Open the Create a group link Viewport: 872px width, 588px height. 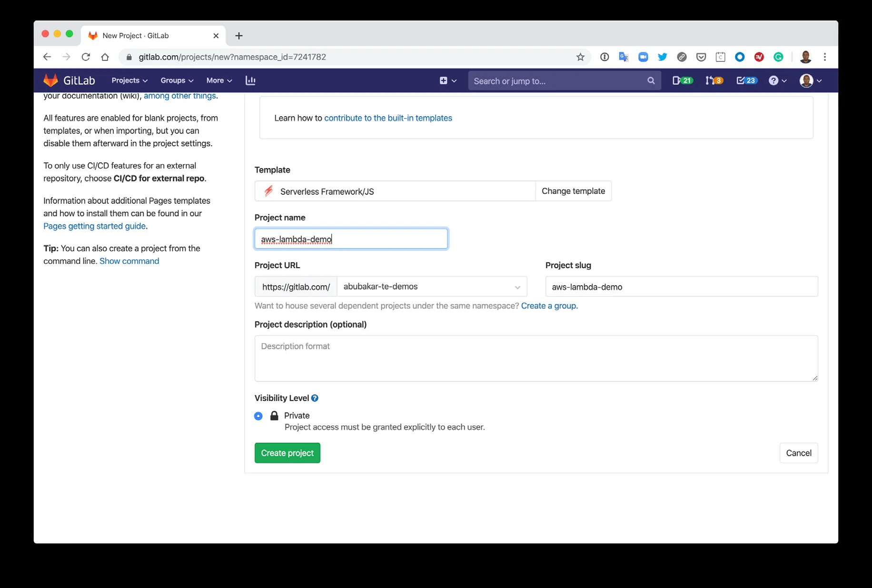[549, 306]
